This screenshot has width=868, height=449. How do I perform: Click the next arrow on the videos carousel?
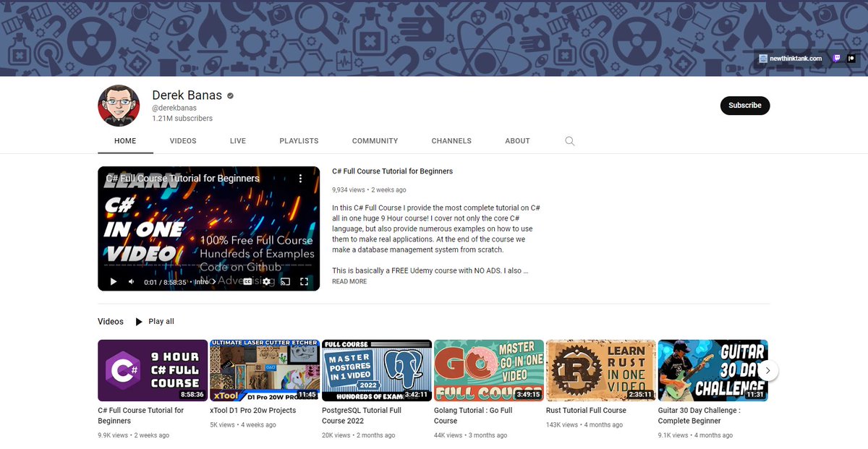click(x=768, y=369)
